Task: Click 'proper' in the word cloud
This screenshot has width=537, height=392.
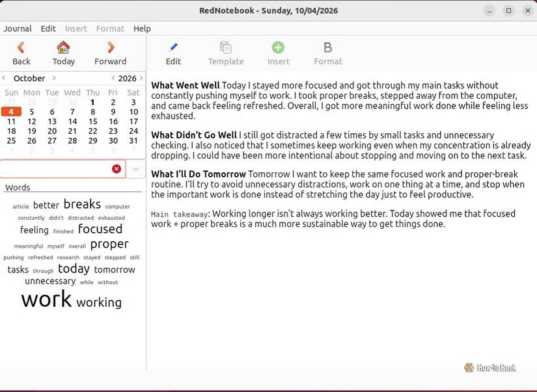Action: tap(109, 244)
